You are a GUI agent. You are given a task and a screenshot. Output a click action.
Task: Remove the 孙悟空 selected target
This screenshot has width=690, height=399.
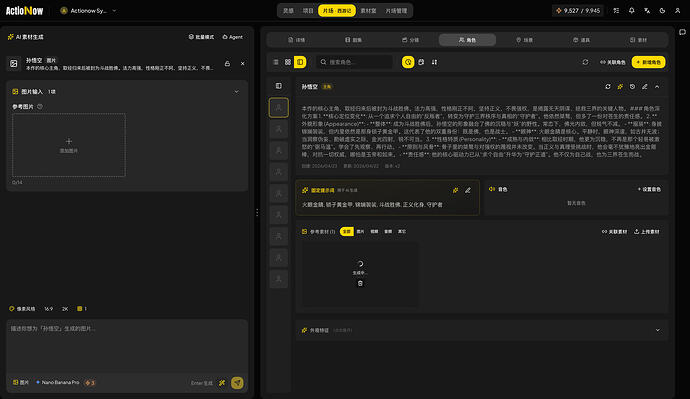point(242,64)
